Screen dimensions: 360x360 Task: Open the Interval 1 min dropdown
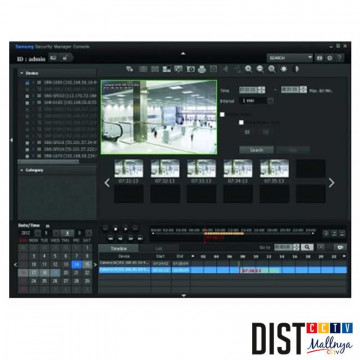271,101
